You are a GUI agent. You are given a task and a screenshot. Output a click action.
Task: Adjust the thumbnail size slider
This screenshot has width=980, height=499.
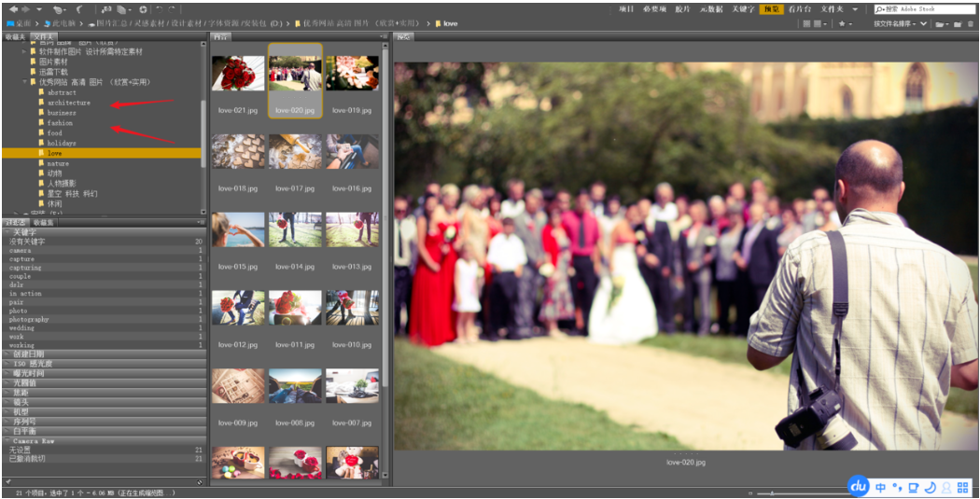coord(772,493)
